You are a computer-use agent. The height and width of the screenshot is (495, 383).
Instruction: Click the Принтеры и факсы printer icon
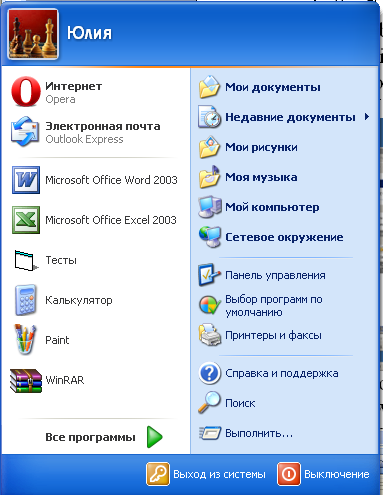coord(209,335)
